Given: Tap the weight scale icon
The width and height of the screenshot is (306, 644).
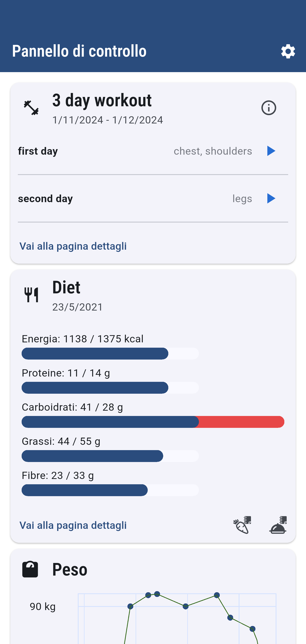Looking at the screenshot, I should coord(30,569).
